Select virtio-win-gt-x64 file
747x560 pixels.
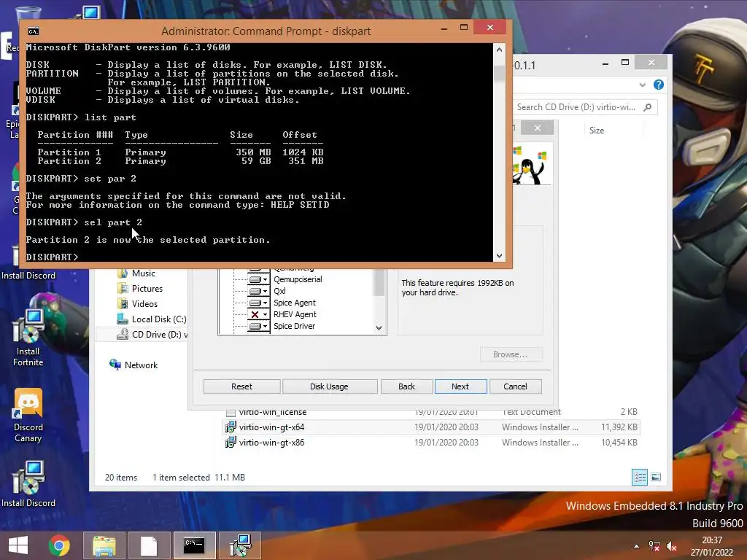click(430, 427)
